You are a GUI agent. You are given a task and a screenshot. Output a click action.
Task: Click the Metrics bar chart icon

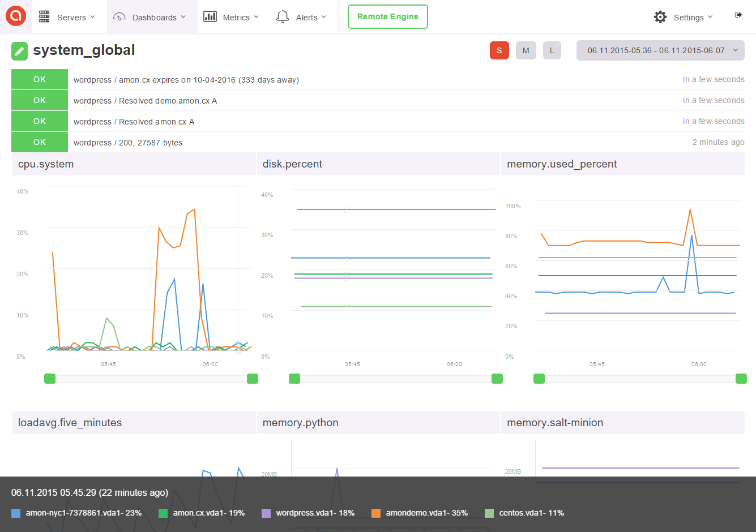[210, 16]
